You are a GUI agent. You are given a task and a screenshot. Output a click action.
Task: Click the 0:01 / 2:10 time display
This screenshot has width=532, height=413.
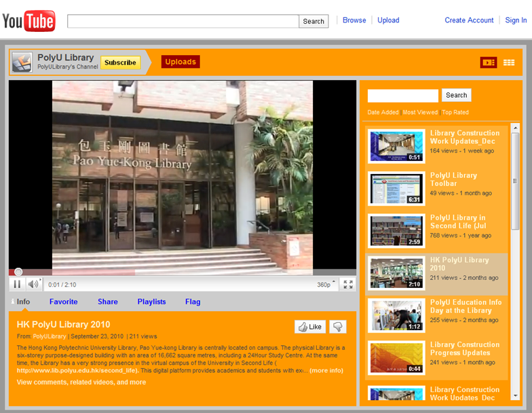(x=62, y=285)
